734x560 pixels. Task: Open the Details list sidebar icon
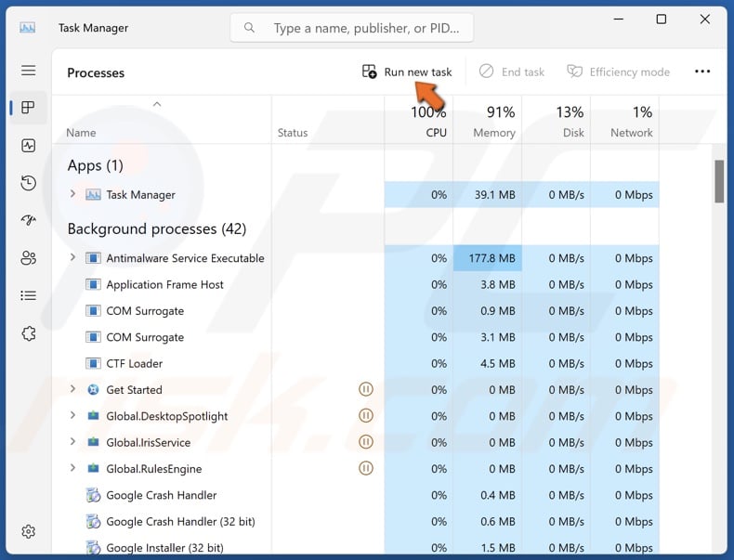pyautogui.click(x=29, y=295)
